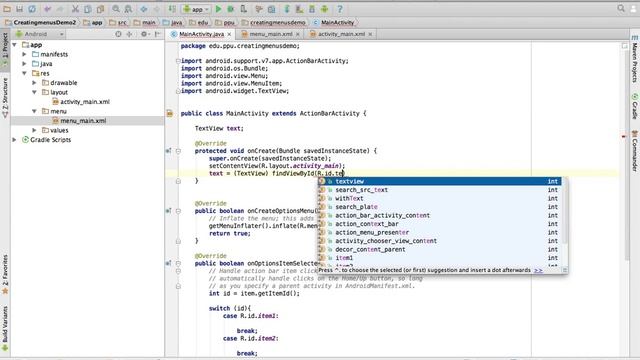Select the textview autocomplete suggestion
This screenshot has height=360, width=640.
(x=440, y=181)
